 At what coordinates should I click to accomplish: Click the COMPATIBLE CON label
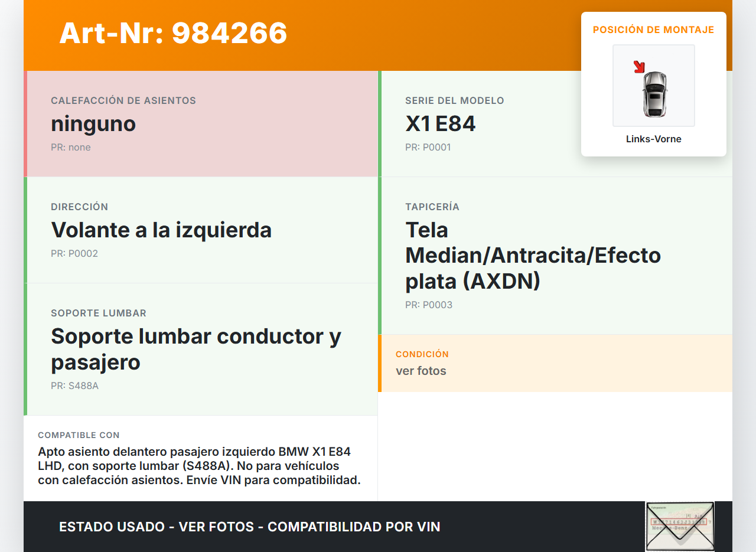click(79, 435)
